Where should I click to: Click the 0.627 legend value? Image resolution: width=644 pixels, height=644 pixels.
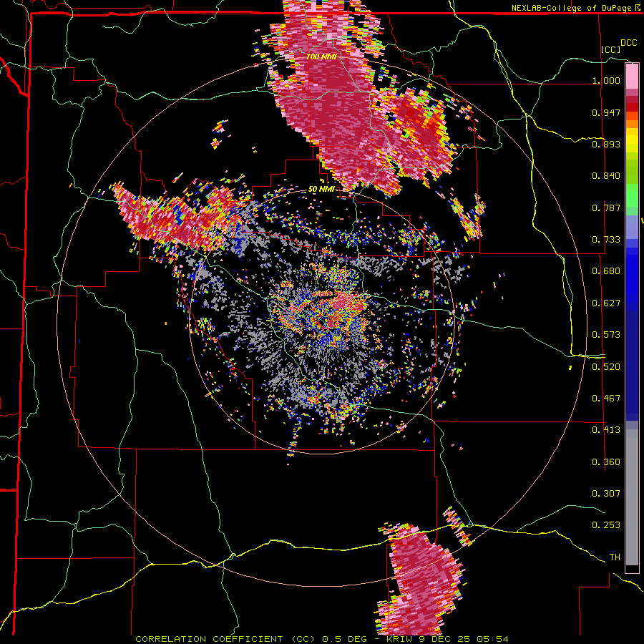click(606, 303)
